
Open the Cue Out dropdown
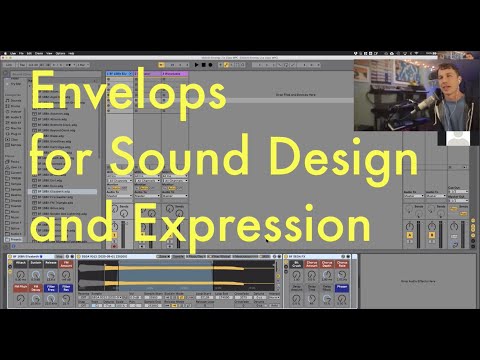click(458, 192)
